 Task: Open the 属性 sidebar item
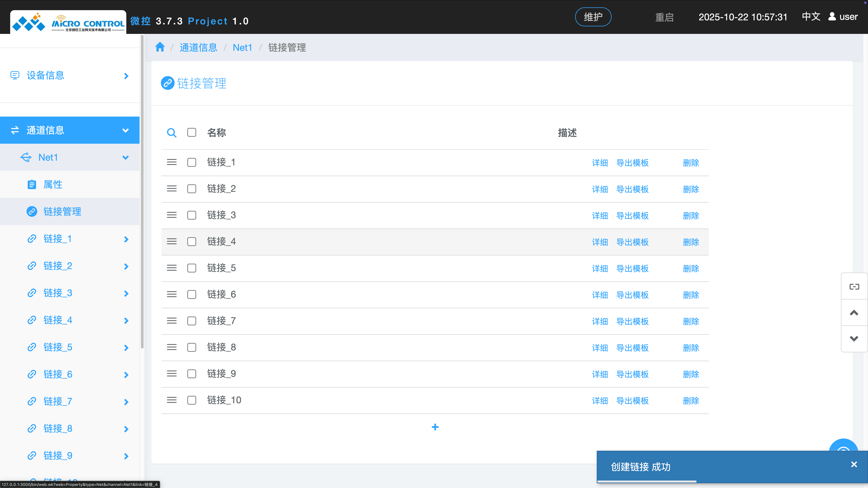(x=53, y=185)
